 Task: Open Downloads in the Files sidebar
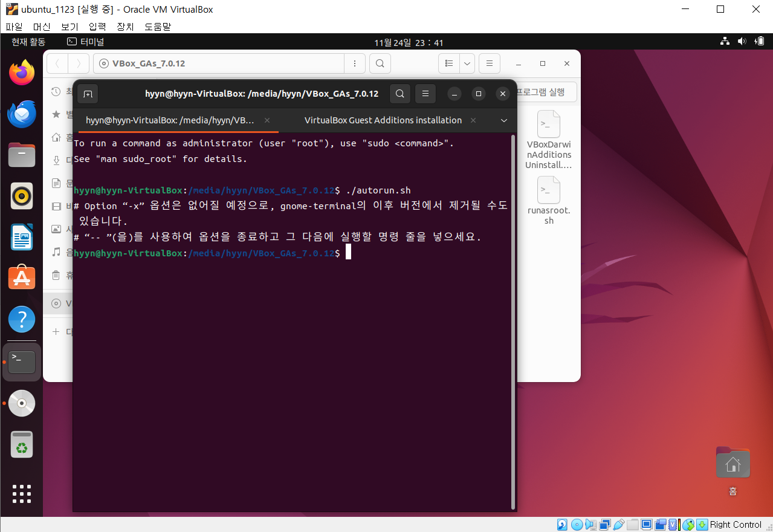(x=58, y=160)
